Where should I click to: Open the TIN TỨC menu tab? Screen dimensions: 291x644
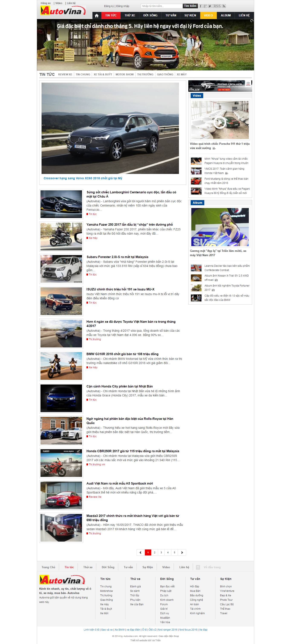tap(111, 16)
